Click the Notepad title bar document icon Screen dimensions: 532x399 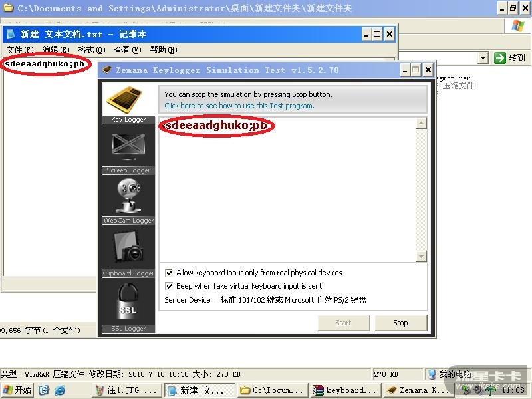(x=10, y=34)
